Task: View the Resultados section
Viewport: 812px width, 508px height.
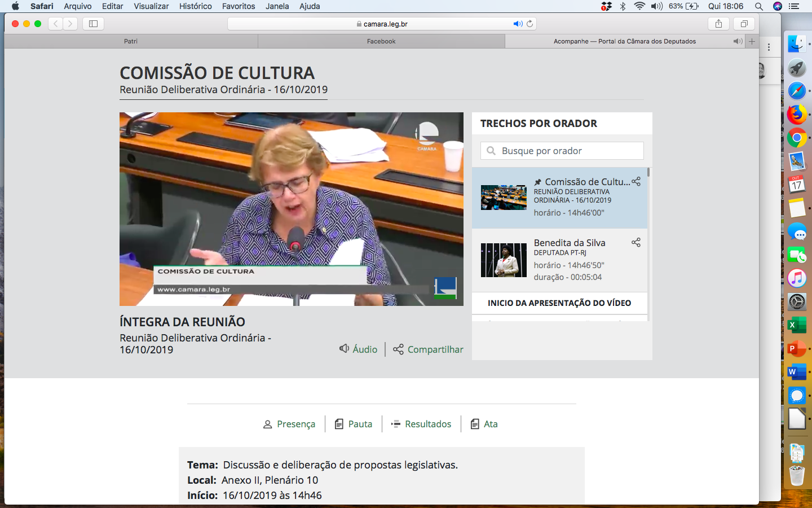Action: click(x=421, y=424)
